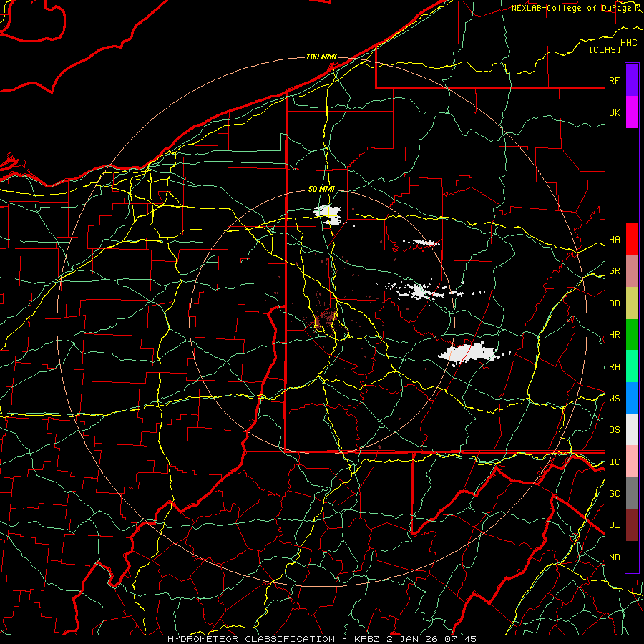Click the KPBZ station identifier in caption
The width and height of the screenshot is (644, 644).
369,639
